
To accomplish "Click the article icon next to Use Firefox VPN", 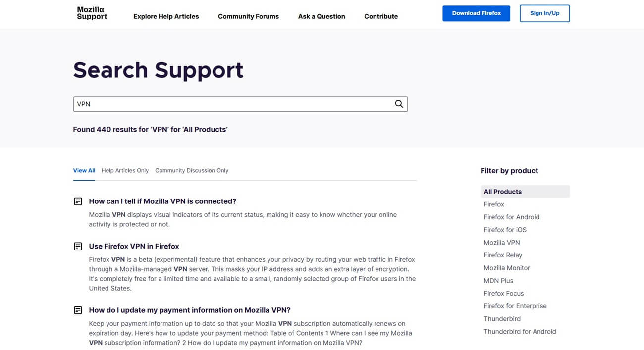I will pos(78,246).
